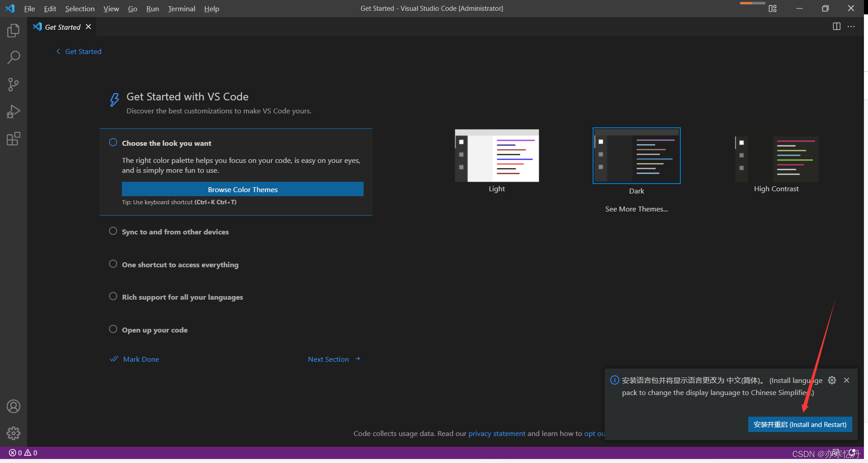Open the Run and Debug view
Screen dimensions: 868x463
[x=13, y=112]
